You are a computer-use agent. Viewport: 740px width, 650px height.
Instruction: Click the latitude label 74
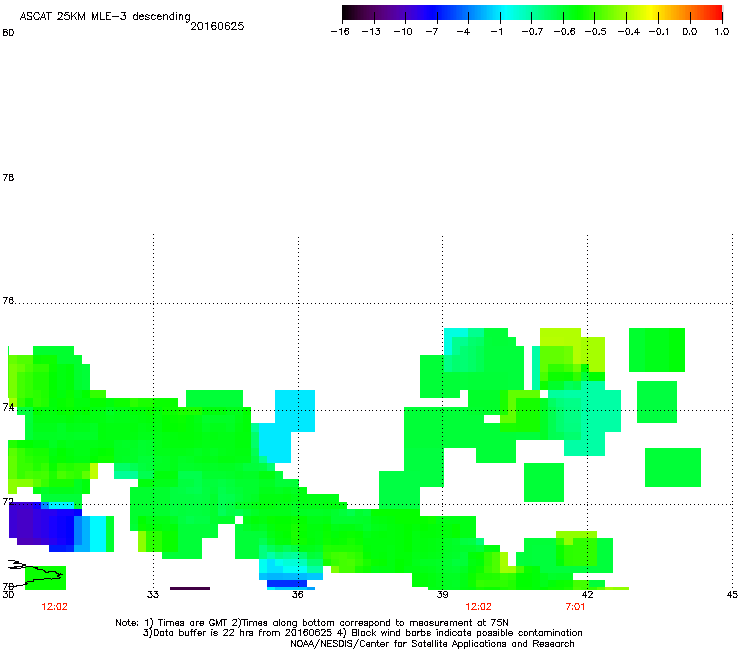tap(8, 407)
